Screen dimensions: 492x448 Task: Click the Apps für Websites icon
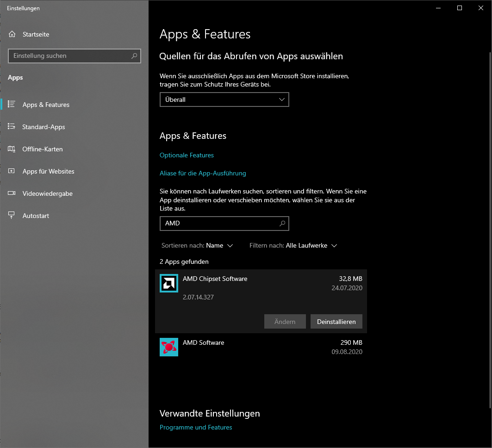tap(11, 171)
